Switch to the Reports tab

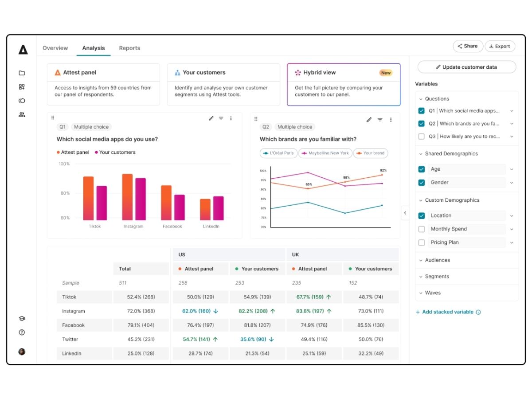click(x=129, y=48)
